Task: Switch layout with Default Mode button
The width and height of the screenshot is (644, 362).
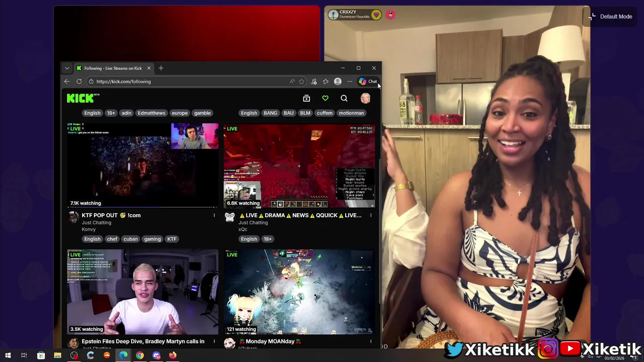Action: point(611,17)
